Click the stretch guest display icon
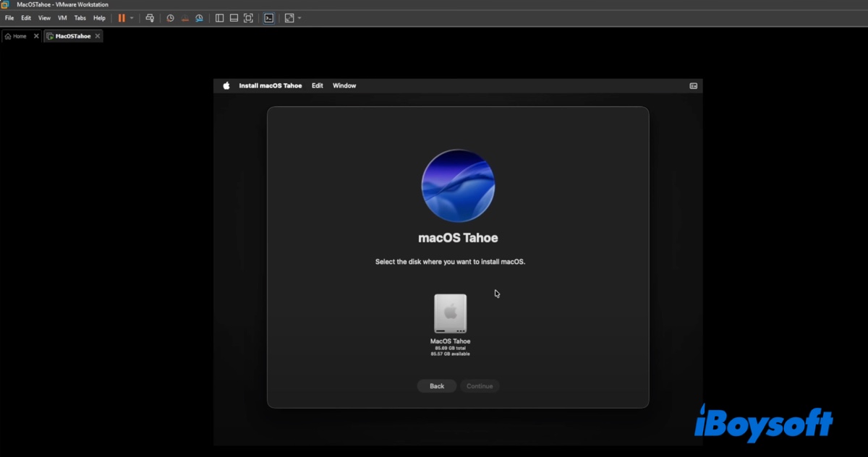Viewport: 868px width, 457px height. (289, 18)
